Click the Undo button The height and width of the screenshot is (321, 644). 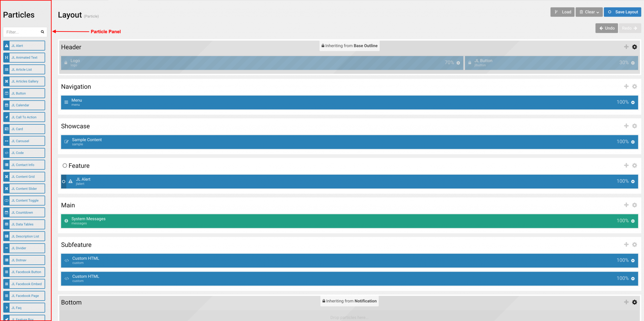pyautogui.click(x=607, y=28)
